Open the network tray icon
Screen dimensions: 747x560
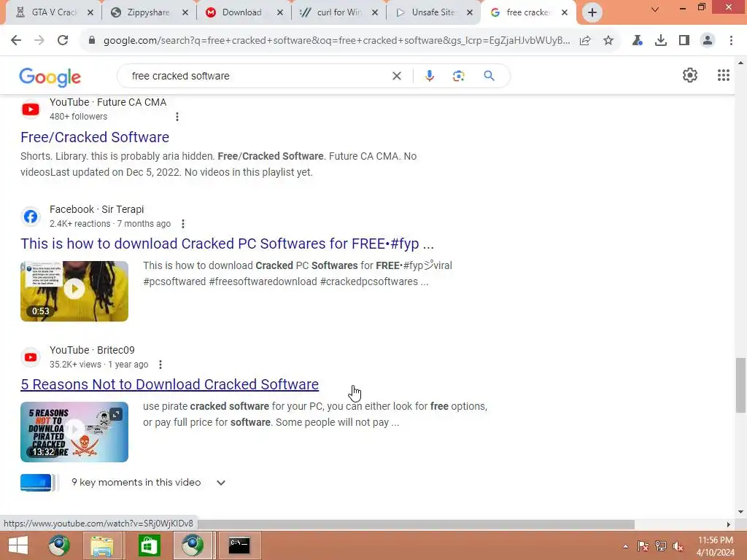point(661,546)
